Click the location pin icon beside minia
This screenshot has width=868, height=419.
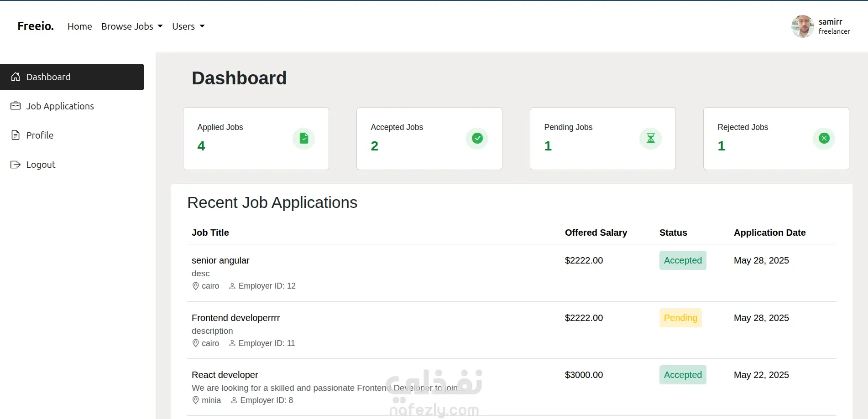tap(196, 400)
